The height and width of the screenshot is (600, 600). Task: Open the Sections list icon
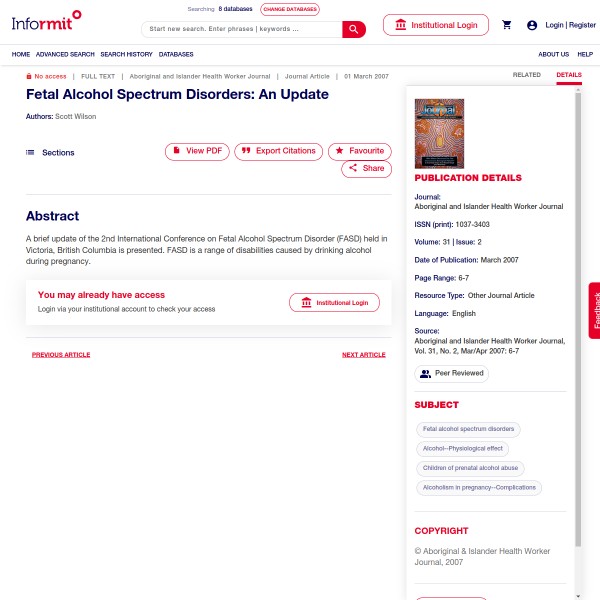pos(30,152)
